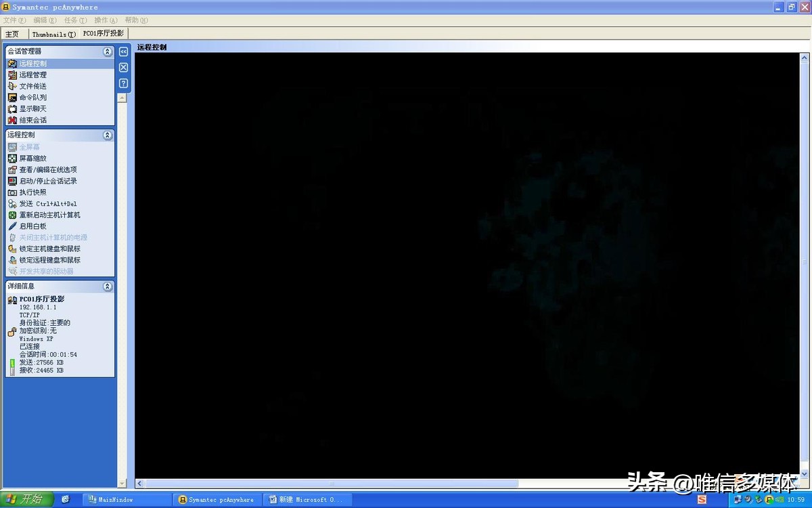Click the 查看/编辑在线选项 icon
The image size is (812, 508).
point(12,170)
